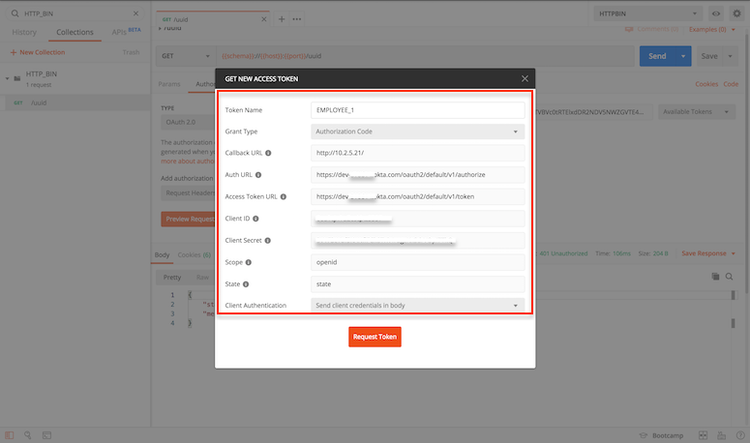
Task: Click the State input field
Action: click(418, 284)
